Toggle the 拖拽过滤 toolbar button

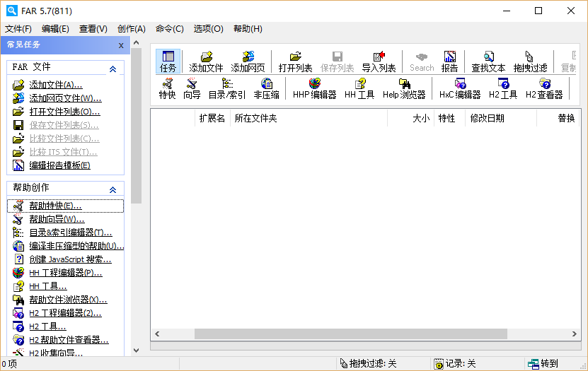530,61
